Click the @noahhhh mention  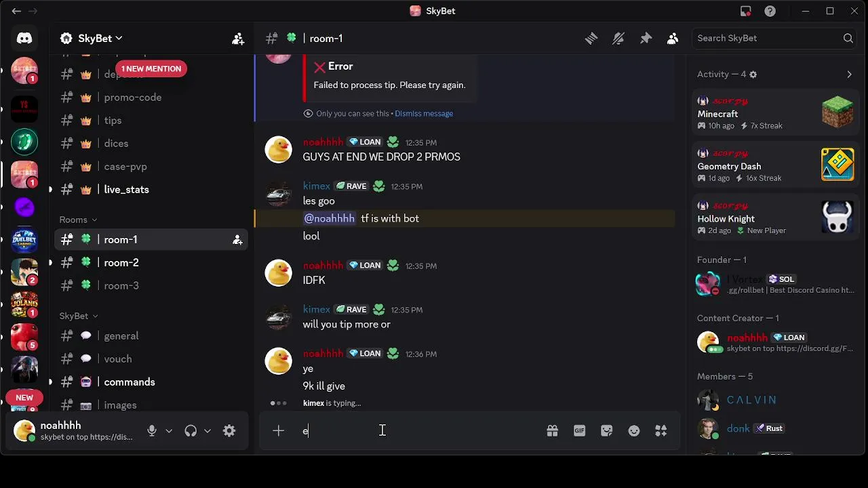329,218
